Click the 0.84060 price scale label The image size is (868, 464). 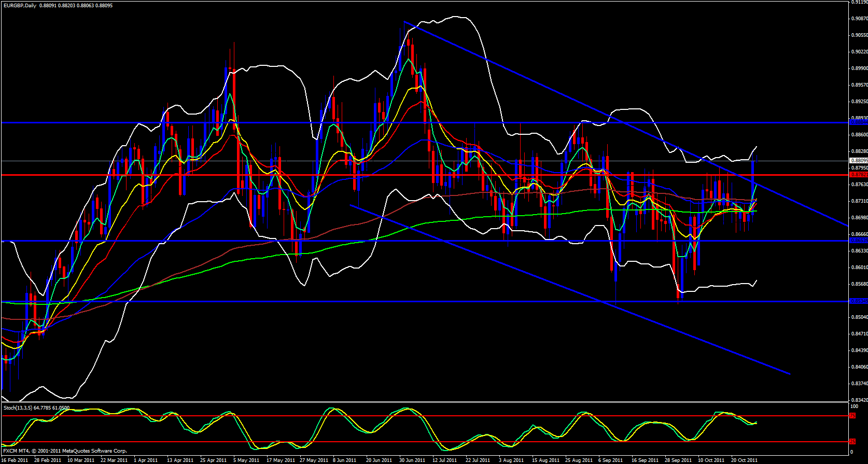point(859,367)
